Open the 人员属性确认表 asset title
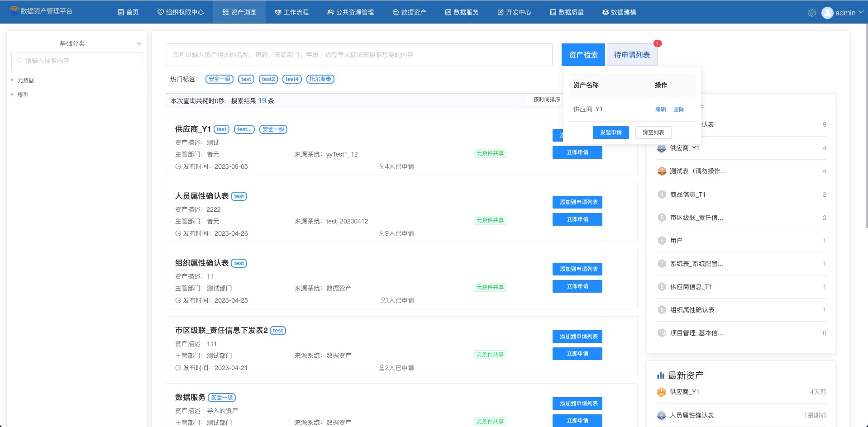Screen dimensions: 868x427 202,196
